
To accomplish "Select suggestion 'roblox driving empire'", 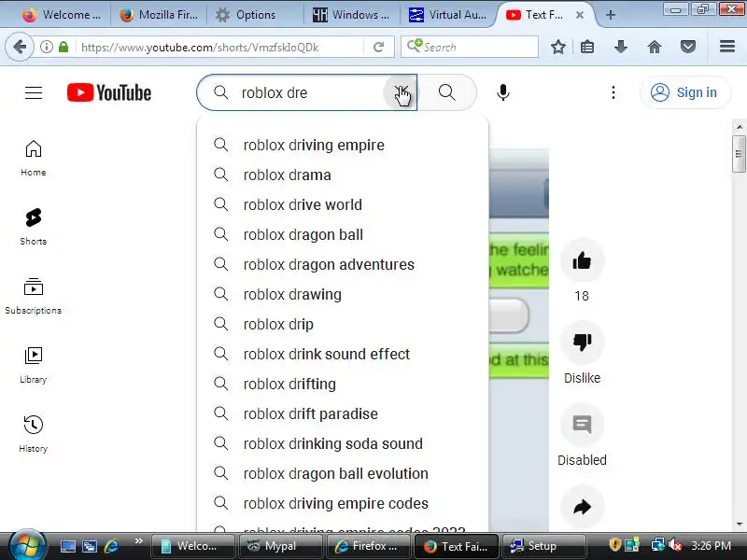I will 342,145.
